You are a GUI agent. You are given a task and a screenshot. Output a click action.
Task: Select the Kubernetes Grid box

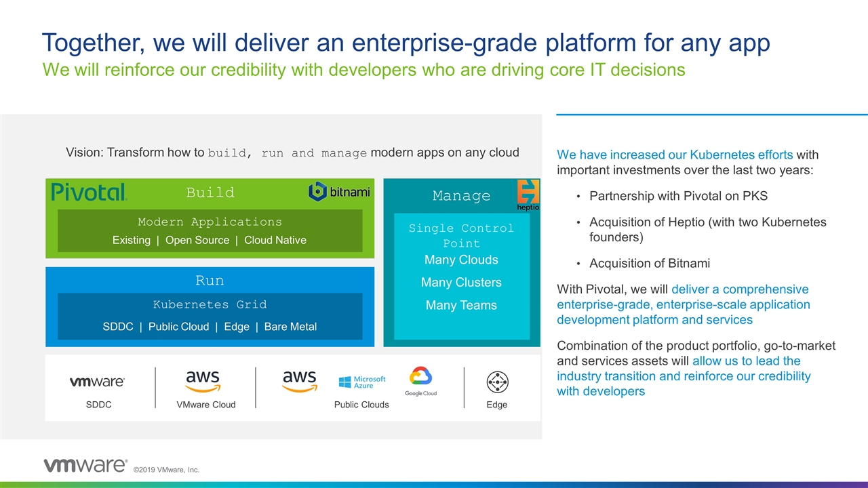(210, 316)
